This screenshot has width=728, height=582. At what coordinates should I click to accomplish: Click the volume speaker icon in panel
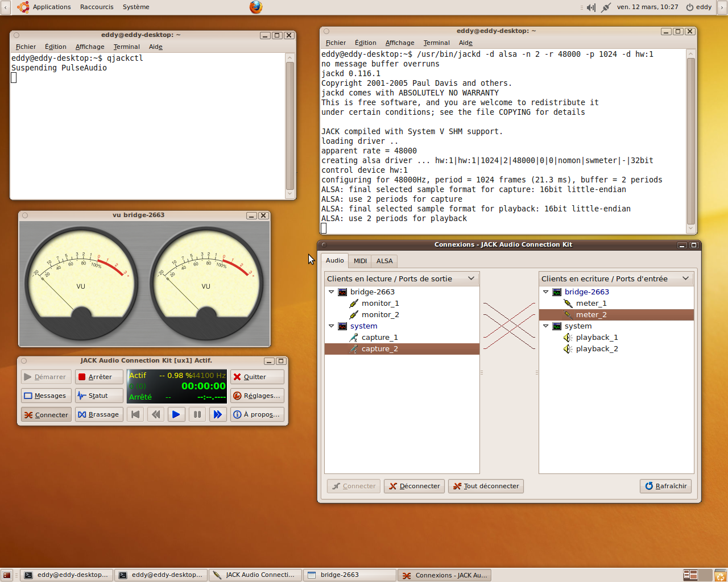(591, 7)
